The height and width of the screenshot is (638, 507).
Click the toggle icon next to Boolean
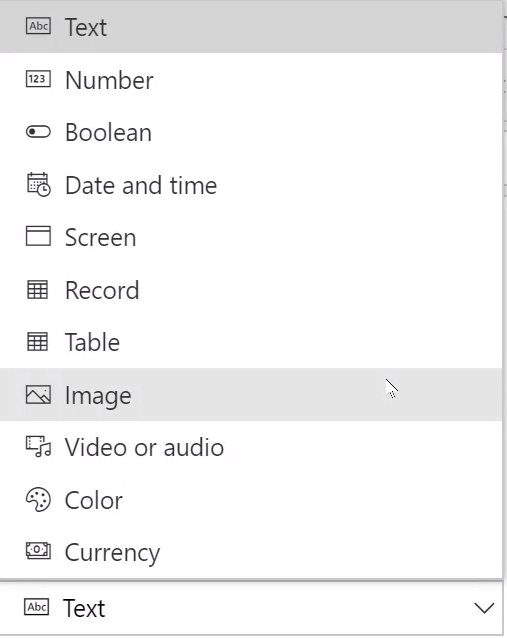(x=38, y=132)
